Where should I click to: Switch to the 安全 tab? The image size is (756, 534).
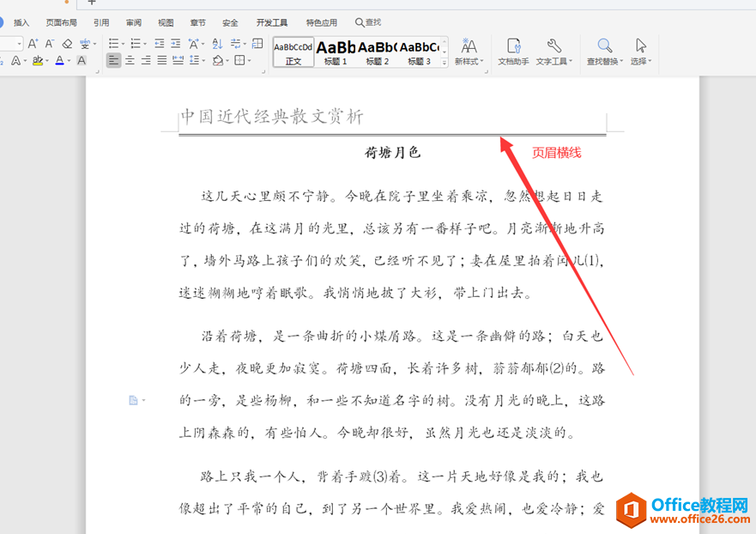pyautogui.click(x=230, y=22)
